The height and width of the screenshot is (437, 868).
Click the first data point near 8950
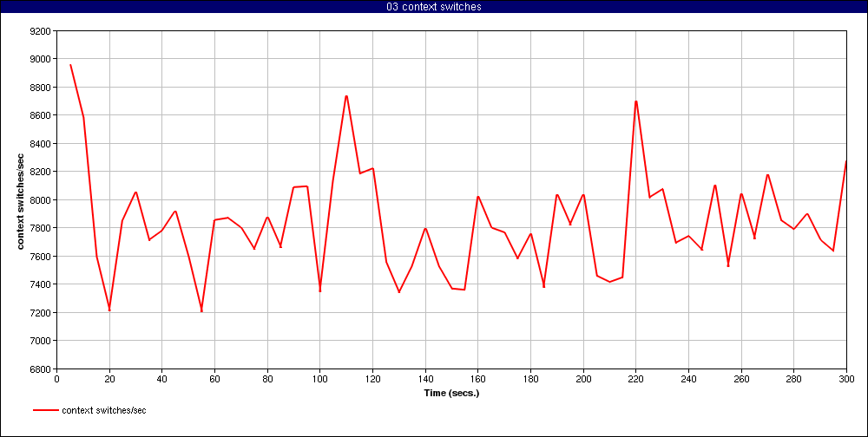click(70, 65)
